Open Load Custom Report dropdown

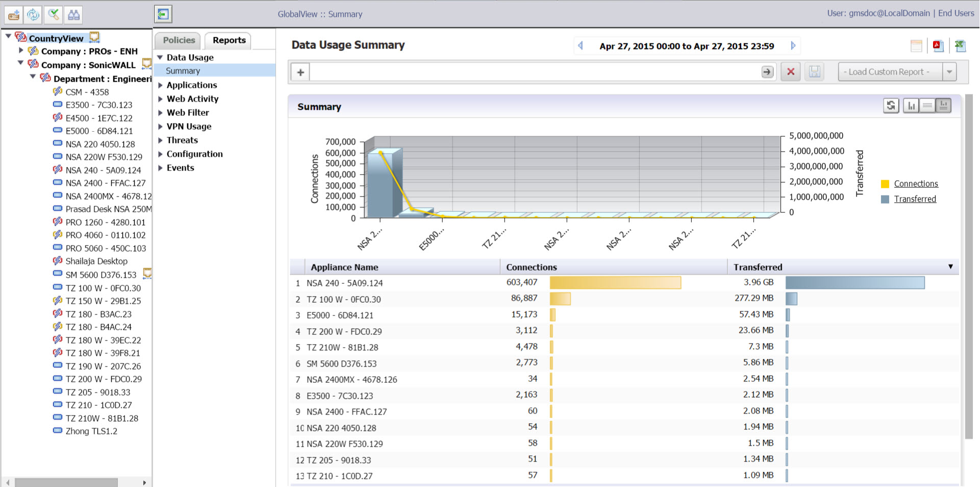(x=949, y=72)
